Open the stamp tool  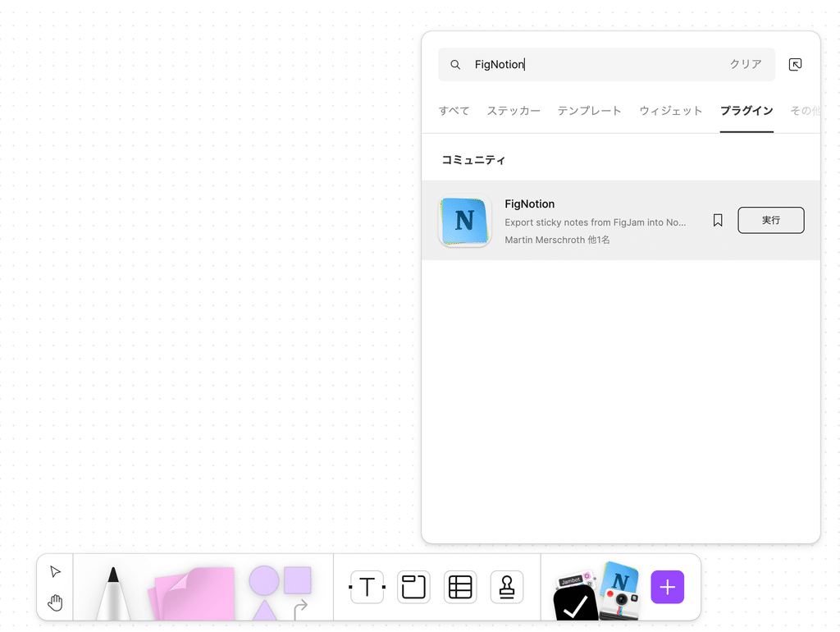507,587
